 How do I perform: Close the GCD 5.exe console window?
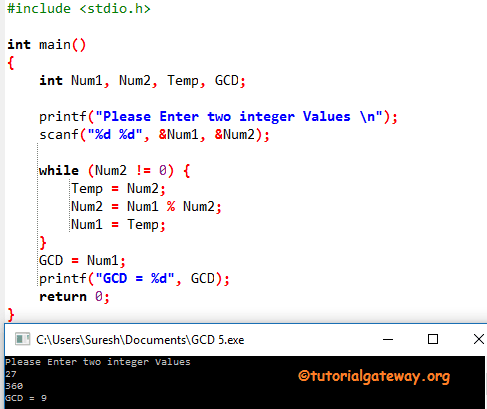click(x=479, y=339)
